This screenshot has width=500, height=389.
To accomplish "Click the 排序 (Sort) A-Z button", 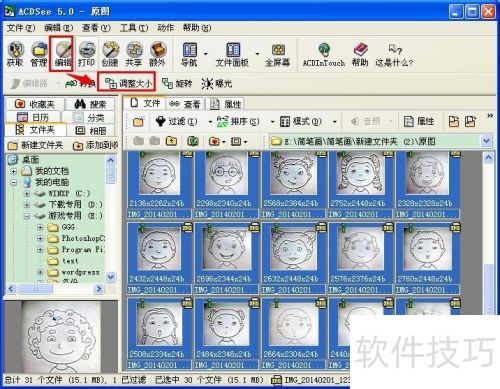I will pyautogui.click(x=238, y=121).
